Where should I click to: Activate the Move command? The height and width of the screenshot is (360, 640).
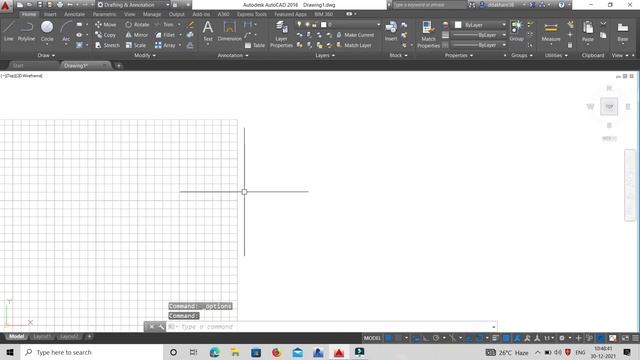[106, 24]
